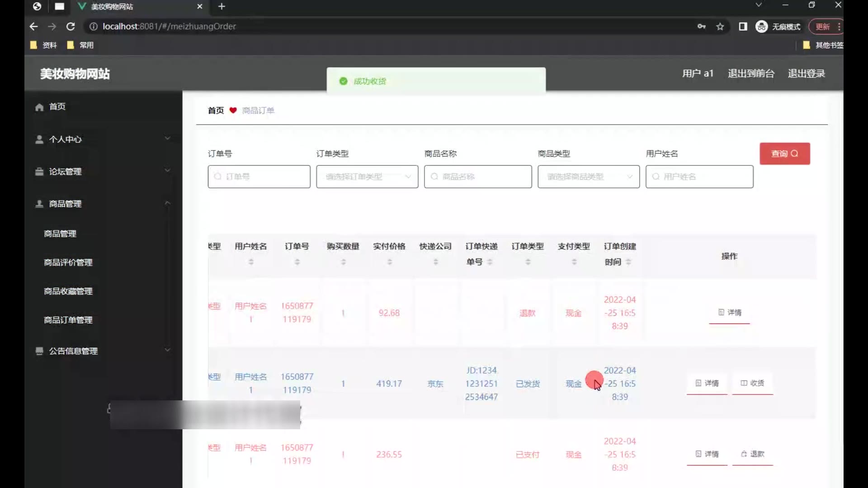Viewport: 868px width, 488px height.
Task: Click the 首页 home sidebar item
Action: click(x=57, y=107)
